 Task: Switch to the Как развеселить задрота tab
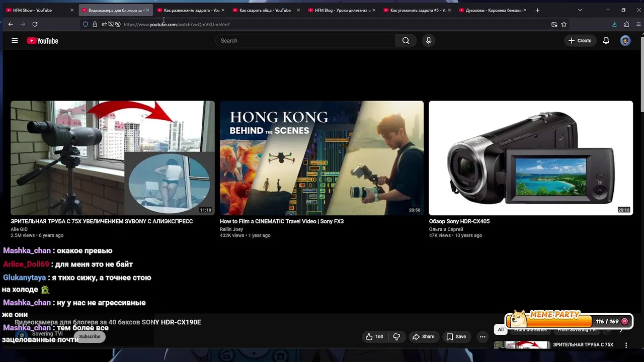click(x=191, y=10)
